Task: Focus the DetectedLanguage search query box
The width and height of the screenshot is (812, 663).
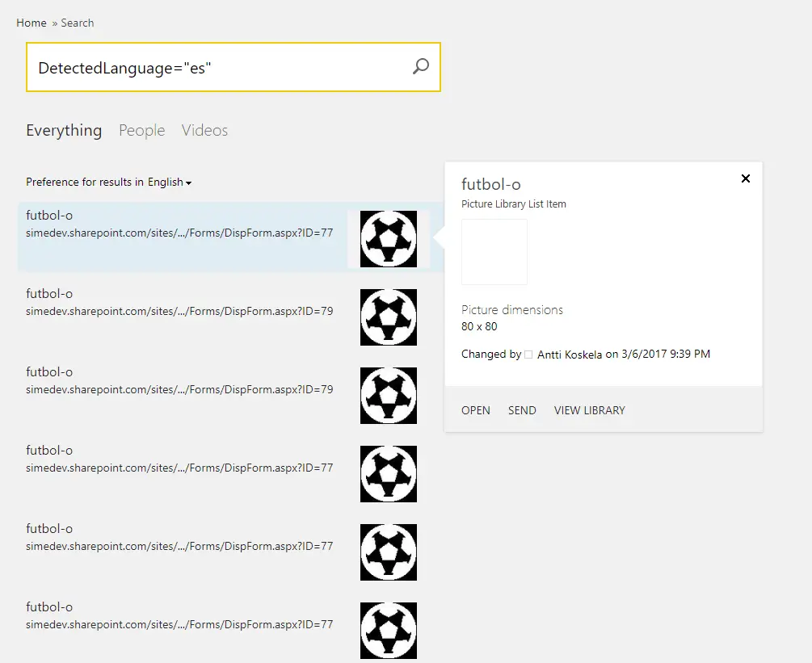Action: click(x=218, y=68)
